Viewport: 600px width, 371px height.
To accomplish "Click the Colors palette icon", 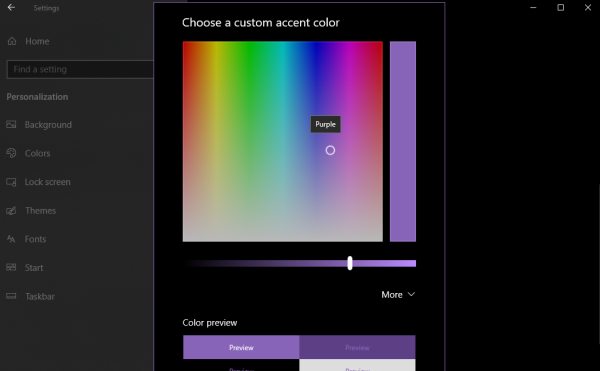I will point(11,153).
